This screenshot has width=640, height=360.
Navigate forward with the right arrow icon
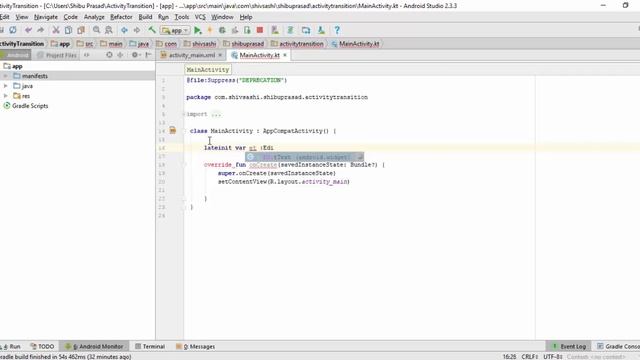pyautogui.click(x=137, y=30)
